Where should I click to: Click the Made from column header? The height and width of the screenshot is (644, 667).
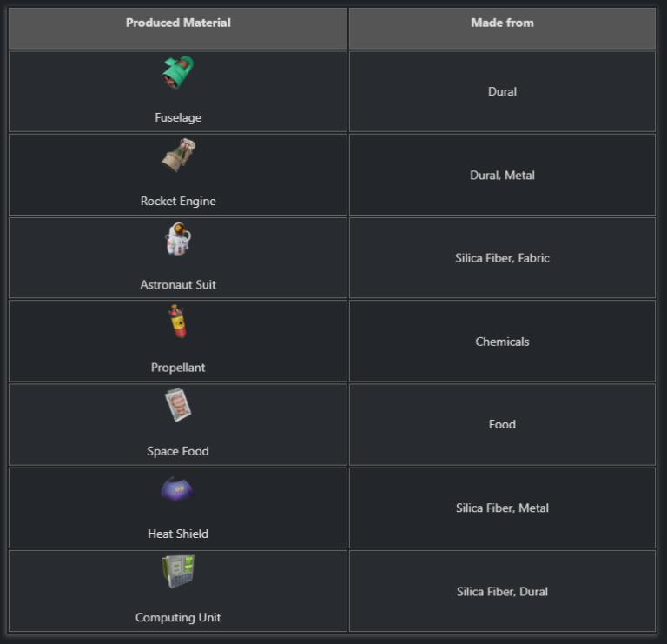[502, 23]
